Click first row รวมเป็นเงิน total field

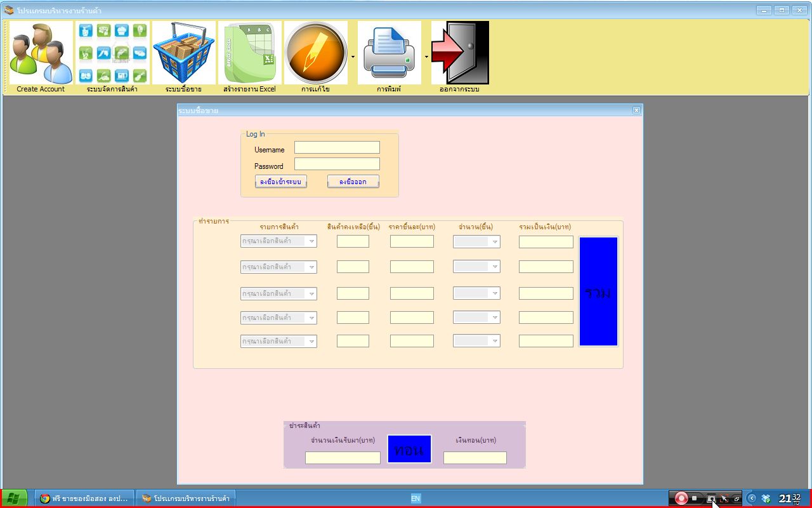click(x=546, y=241)
